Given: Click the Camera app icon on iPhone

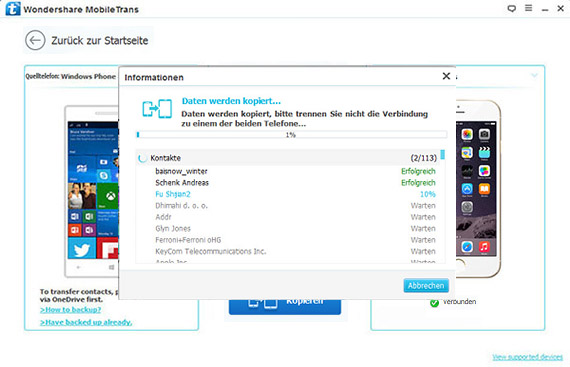Looking at the screenshot, I should point(484,134).
